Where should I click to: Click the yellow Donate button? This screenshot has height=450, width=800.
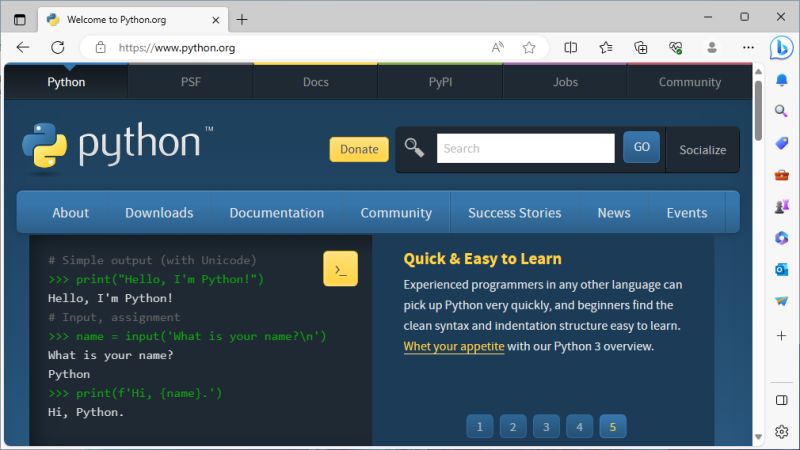(359, 149)
